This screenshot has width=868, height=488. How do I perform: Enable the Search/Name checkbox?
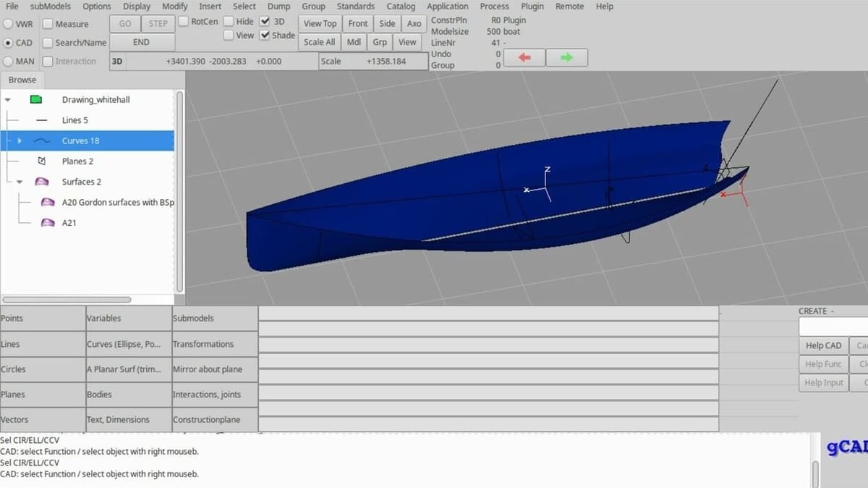coord(48,43)
